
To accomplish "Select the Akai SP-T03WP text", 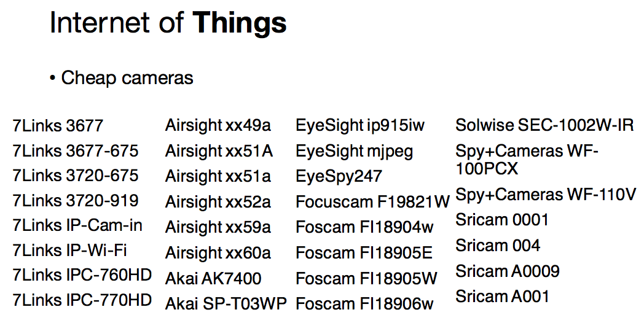I will click(226, 305).
